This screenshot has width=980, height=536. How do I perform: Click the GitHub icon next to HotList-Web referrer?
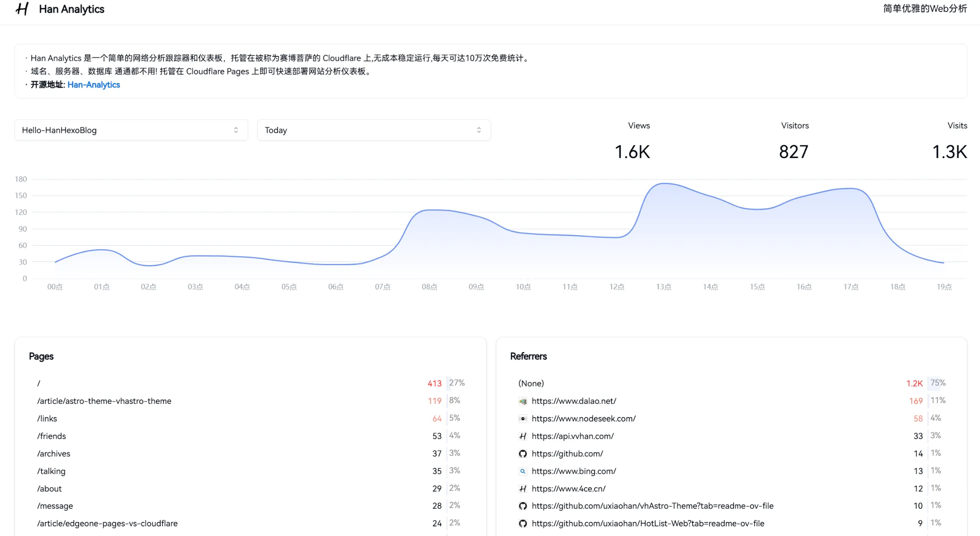coord(523,524)
